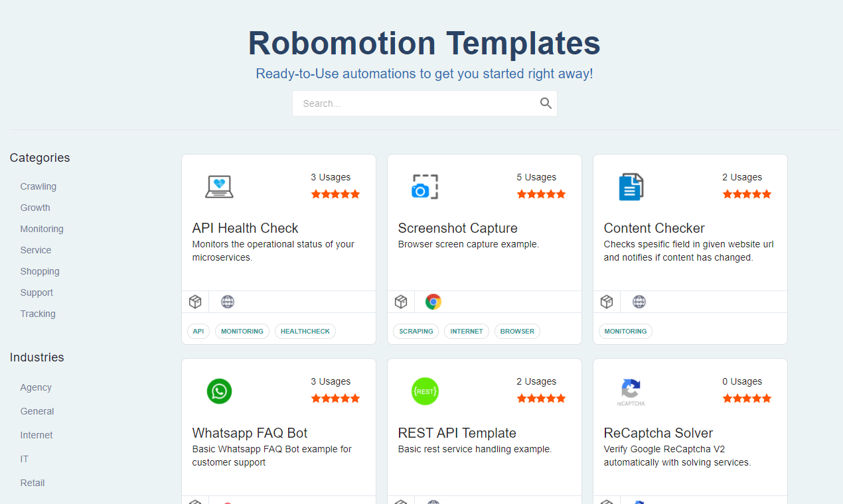The image size is (843, 504).
Task: Click the API tag chip
Action: pos(198,331)
